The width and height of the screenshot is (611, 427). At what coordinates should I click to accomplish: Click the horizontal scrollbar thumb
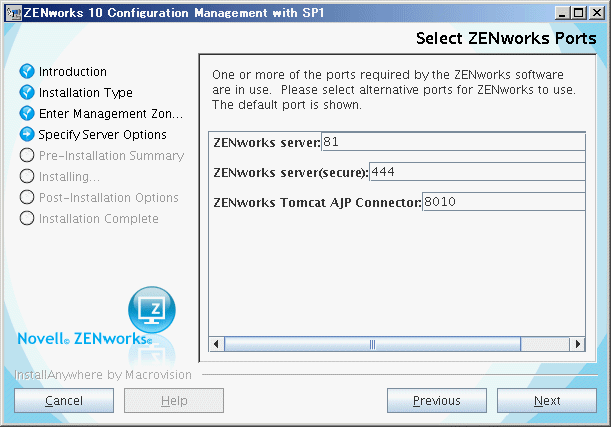coord(373,344)
